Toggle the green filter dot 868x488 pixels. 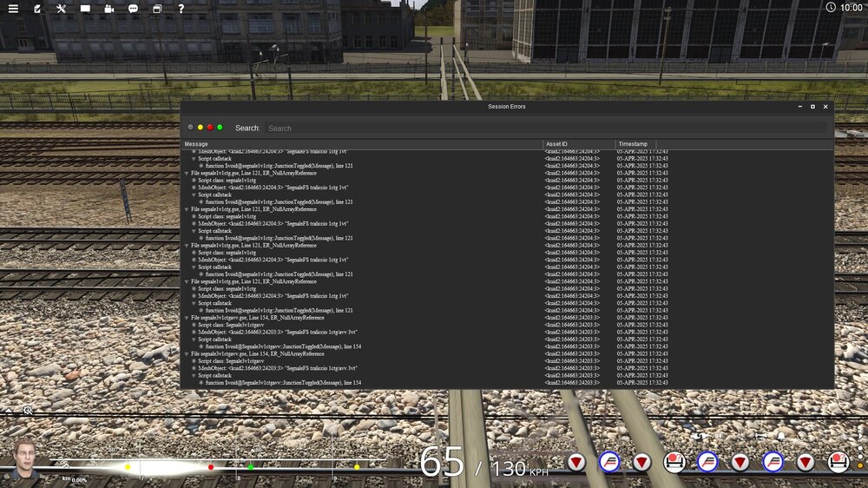(x=220, y=128)
